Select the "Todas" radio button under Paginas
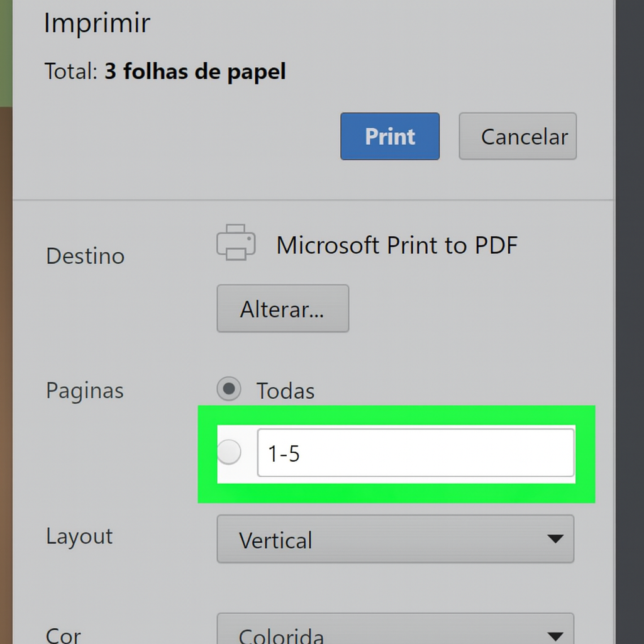644x644 pixels. 229,389
